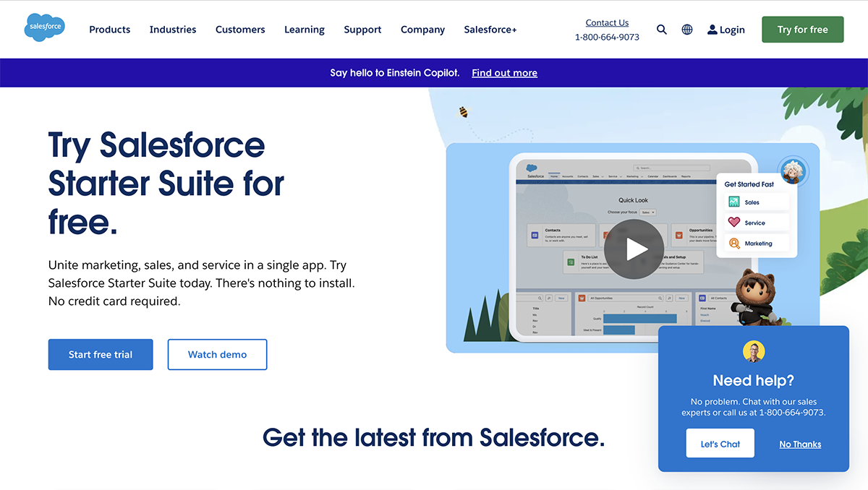Screen dimensions: 868x490
Task: Click the Let's Chat button
Action: point(720,444)
